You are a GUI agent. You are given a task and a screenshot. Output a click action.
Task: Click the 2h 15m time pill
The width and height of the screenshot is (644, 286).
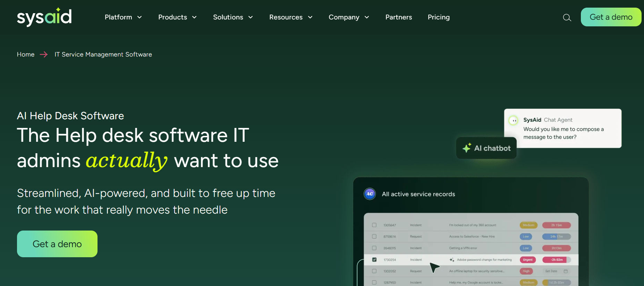point(557,225)
